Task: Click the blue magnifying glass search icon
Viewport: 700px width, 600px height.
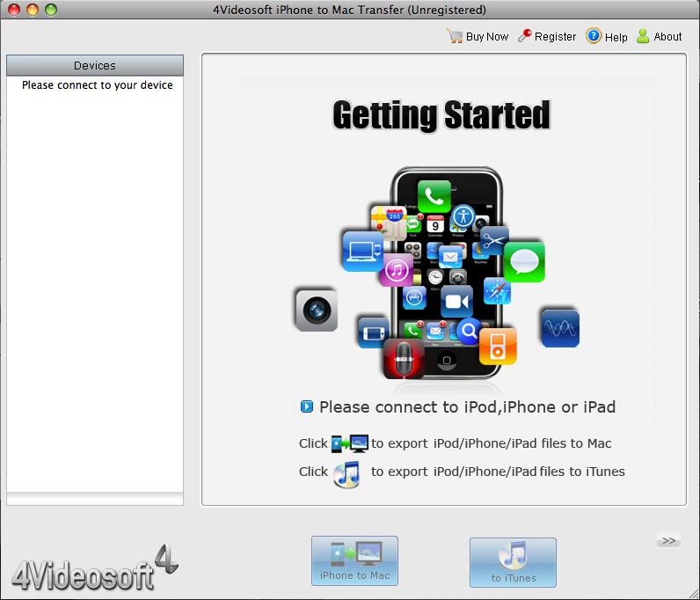Action: 469,331
